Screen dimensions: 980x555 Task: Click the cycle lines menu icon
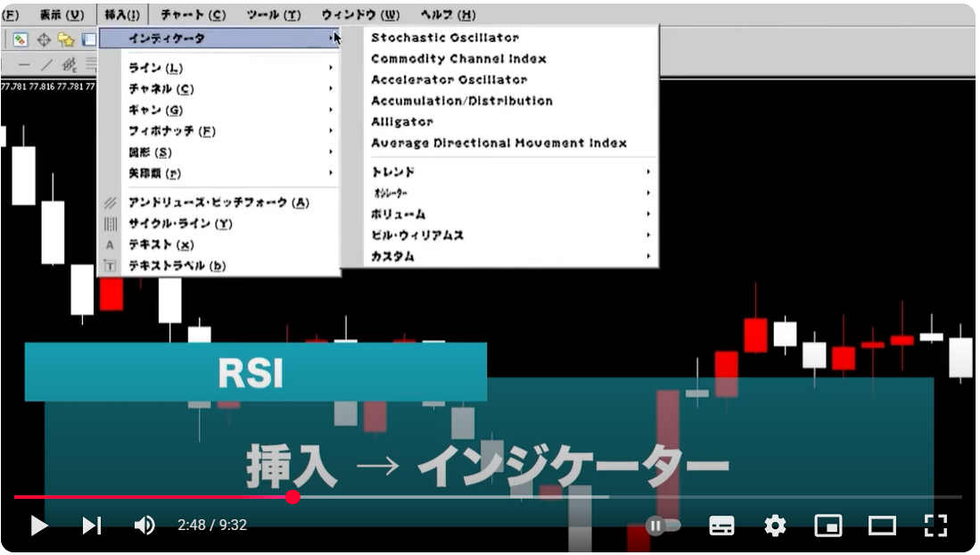pyautogui.click(x=110, y=223)
